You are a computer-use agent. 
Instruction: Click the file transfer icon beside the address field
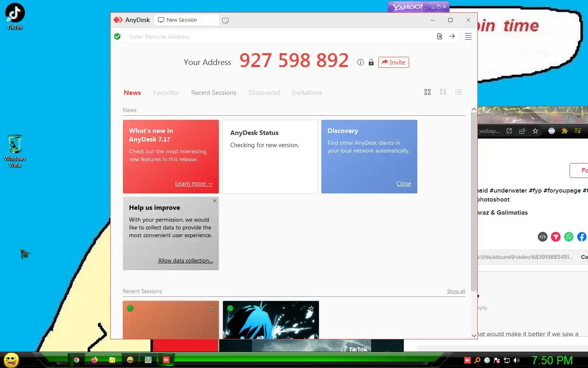coord(439,36)
